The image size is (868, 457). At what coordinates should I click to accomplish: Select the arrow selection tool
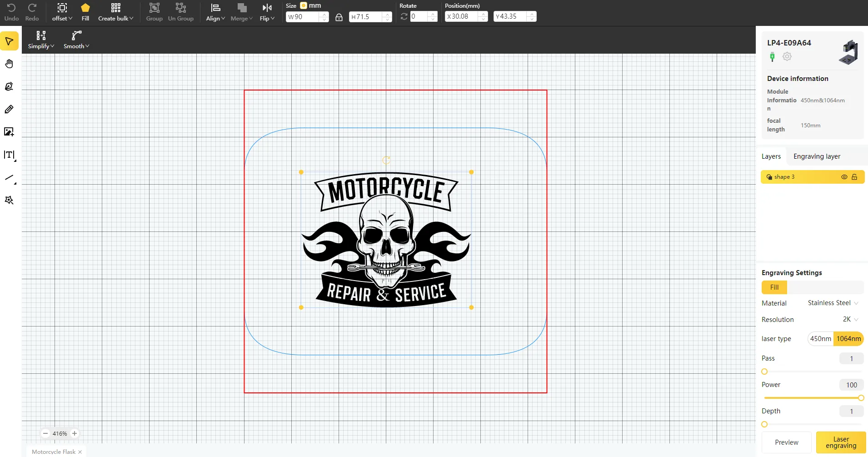point(10,41)
